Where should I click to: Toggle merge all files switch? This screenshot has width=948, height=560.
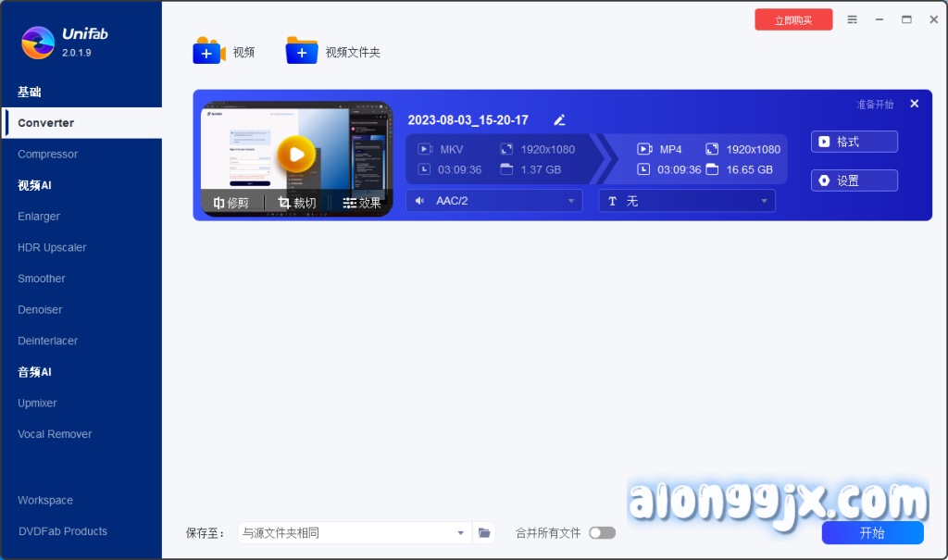(602, 532)
